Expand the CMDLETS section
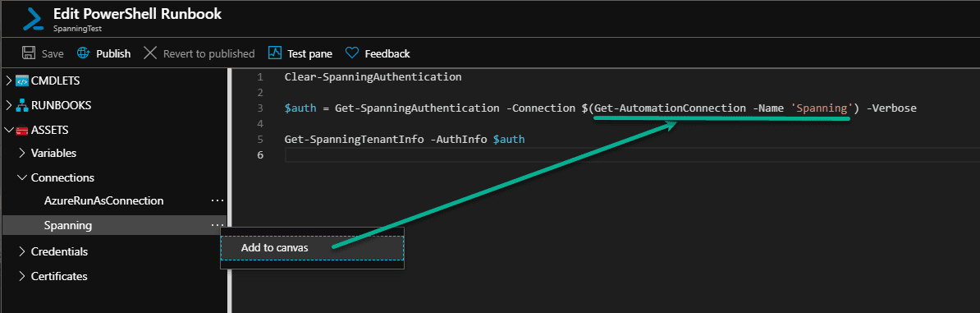The width and height of the screenshot is (980, 313). [9, 81]
